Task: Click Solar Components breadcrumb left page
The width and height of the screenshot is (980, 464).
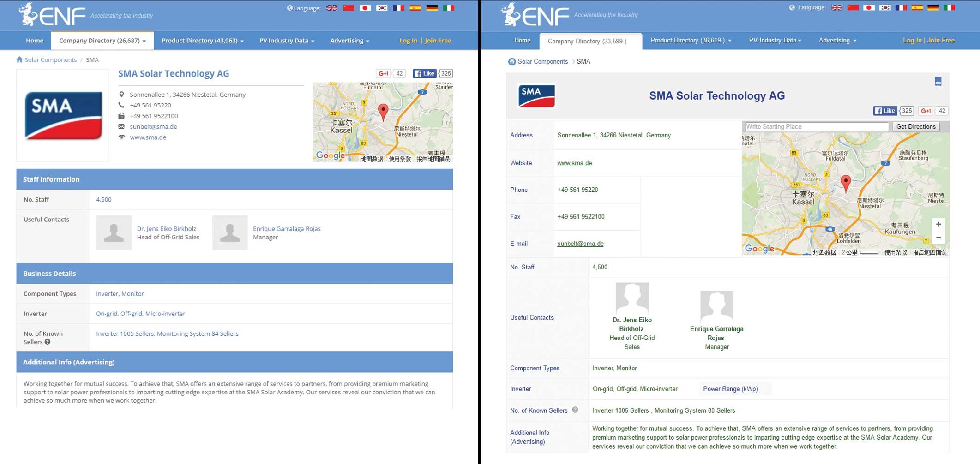Action: (51, 59)
